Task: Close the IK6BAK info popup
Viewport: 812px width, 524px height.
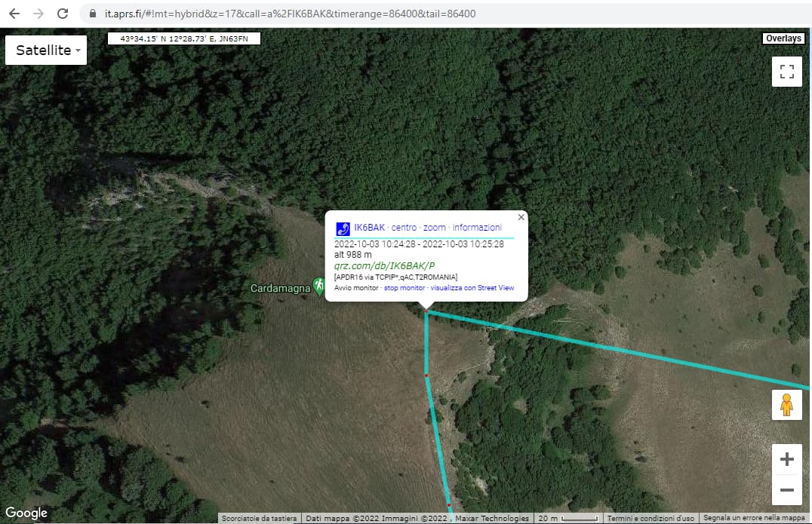Action: (521, 217)
